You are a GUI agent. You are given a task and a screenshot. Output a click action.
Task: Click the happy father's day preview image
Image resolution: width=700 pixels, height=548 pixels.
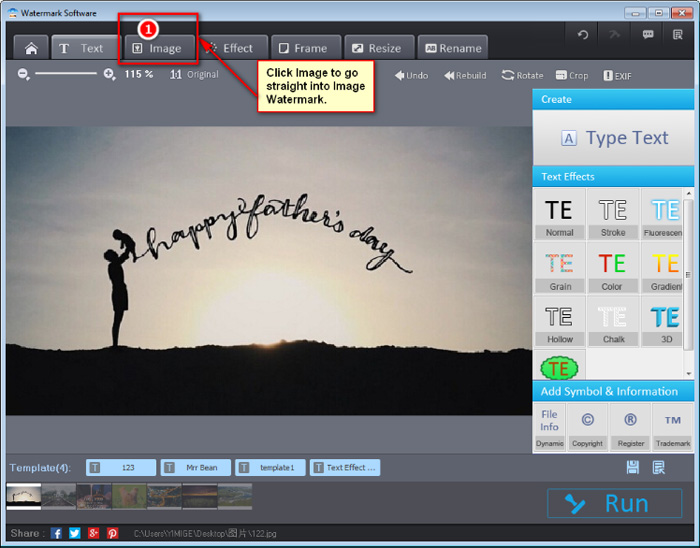[269, 271]
